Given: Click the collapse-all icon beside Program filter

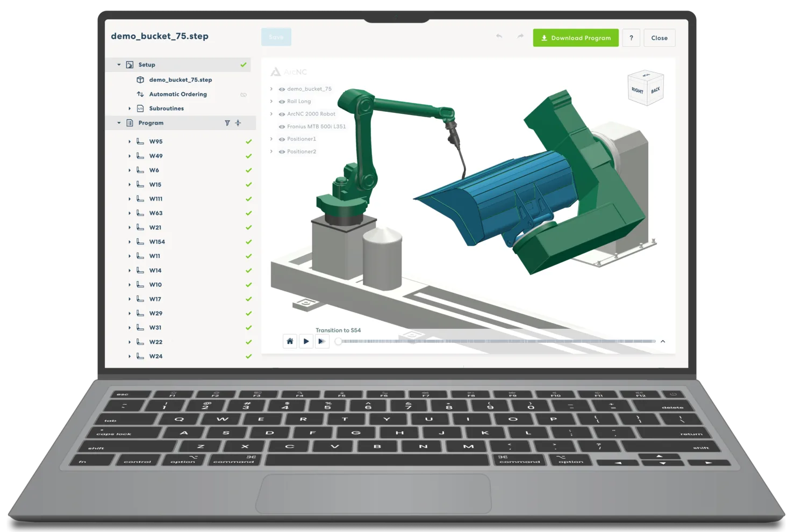Looking at the screenshot, I should pos(238,123).
